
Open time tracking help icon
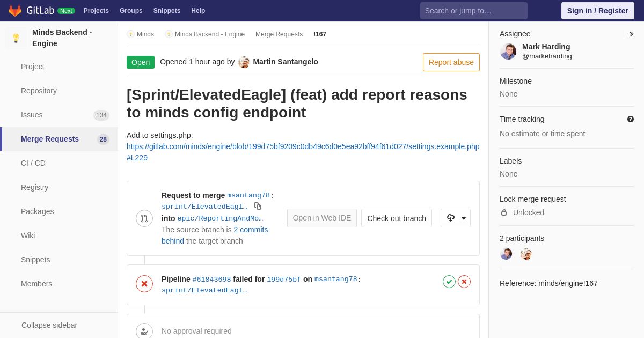click(631, 119)
